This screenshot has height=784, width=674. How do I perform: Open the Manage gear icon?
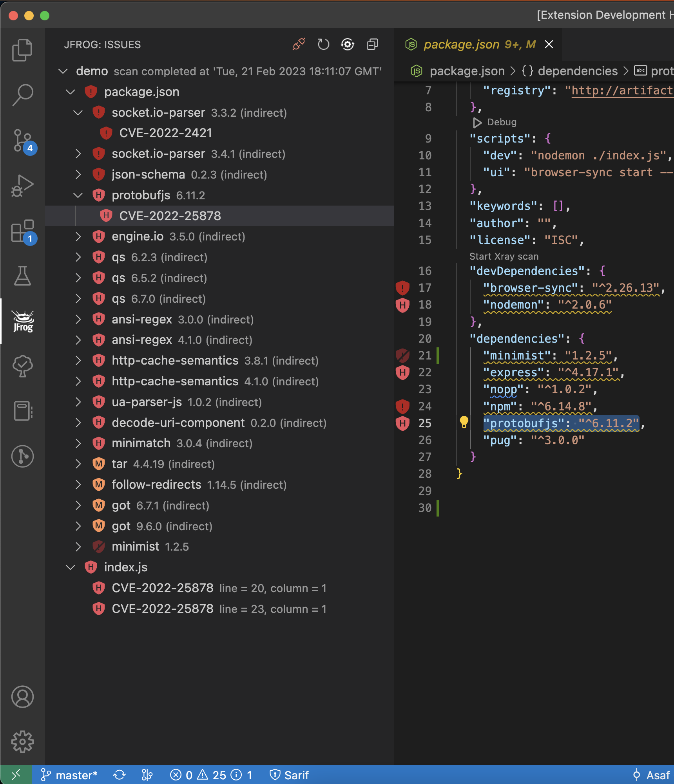coord(22,741)
